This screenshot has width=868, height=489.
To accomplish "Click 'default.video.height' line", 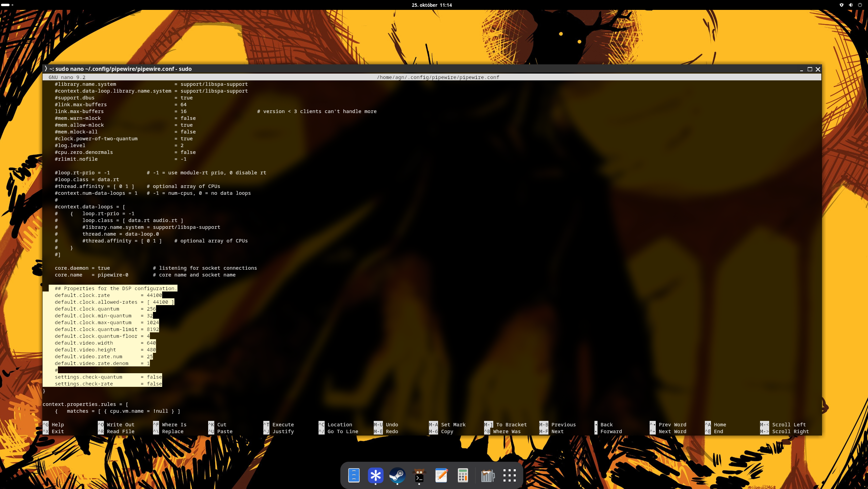I will (x=105, y=350).
